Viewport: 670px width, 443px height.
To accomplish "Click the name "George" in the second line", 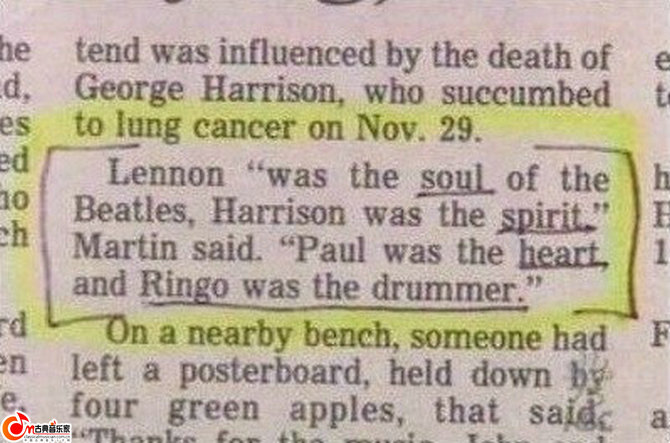I will coord(129,90).
